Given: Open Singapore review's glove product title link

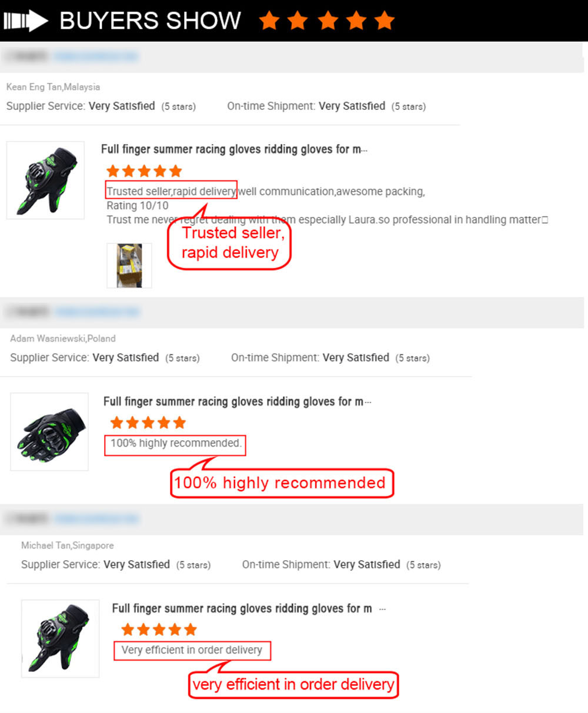Looking at the screenshot, I should [x=249, y=609].
